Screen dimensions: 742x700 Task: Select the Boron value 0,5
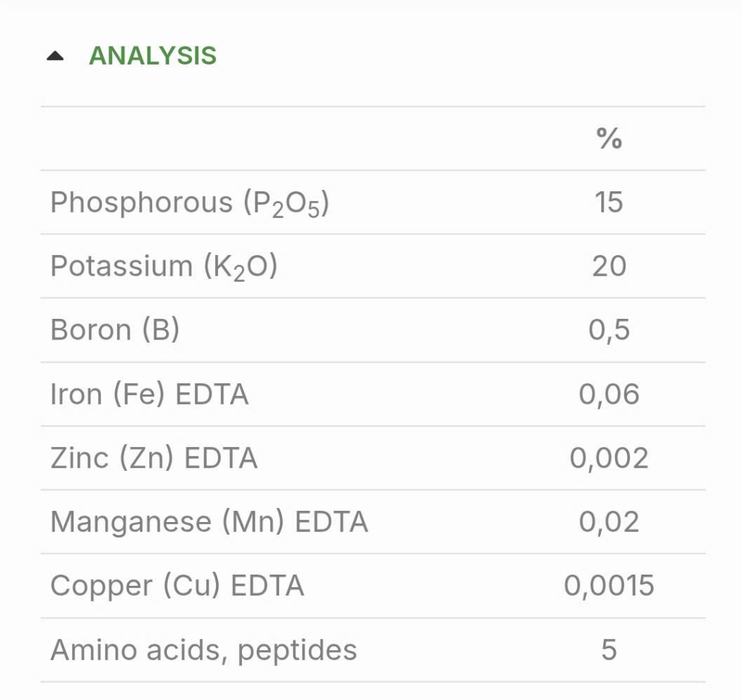(609, 330)
